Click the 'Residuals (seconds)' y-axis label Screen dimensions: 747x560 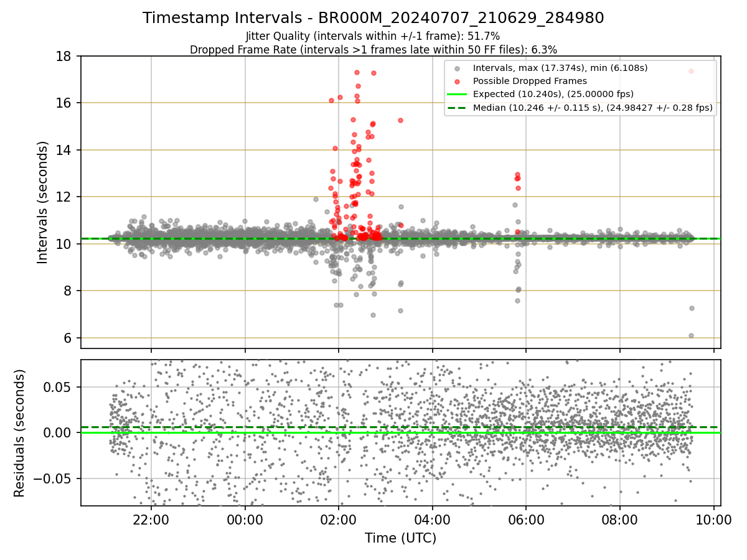tap(19, 433)
